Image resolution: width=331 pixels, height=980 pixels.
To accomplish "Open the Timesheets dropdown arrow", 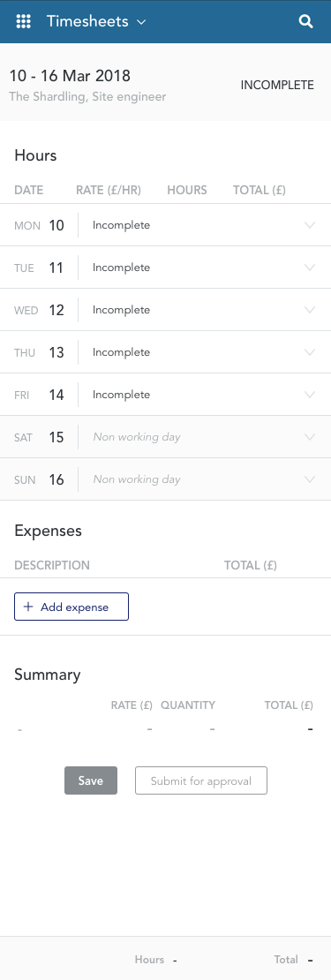I will tap(141, 22).
